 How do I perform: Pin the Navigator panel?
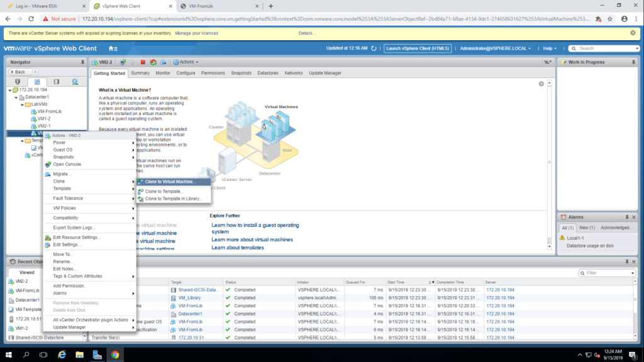(x=82, y=62)
